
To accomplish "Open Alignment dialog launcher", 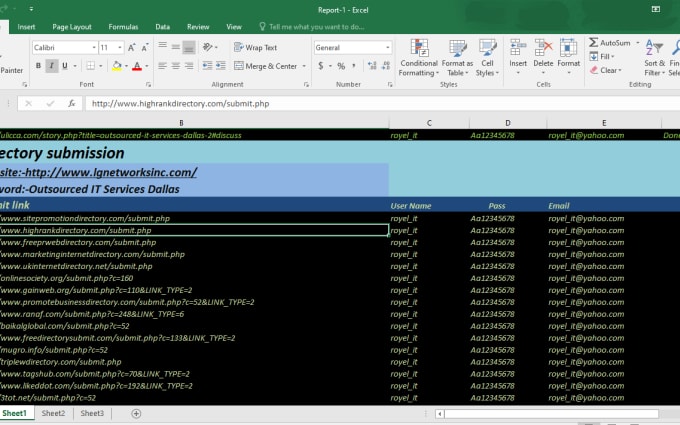I will [x=306, y=85].
